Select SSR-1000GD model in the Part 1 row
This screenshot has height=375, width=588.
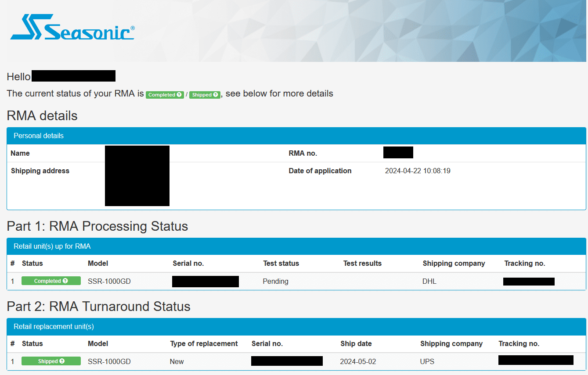click(109, 282)
